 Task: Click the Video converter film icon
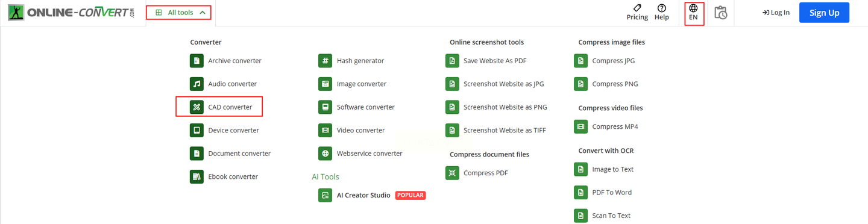(325, 130)
